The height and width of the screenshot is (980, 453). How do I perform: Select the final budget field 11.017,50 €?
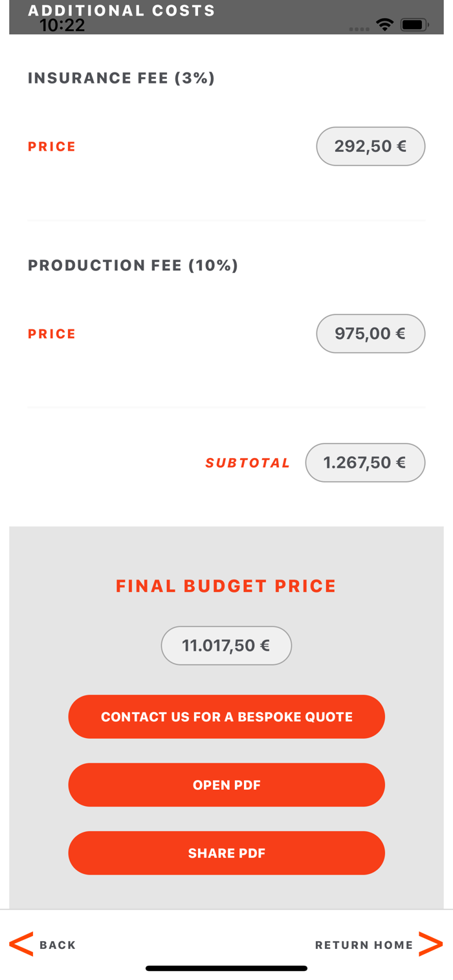226,646
